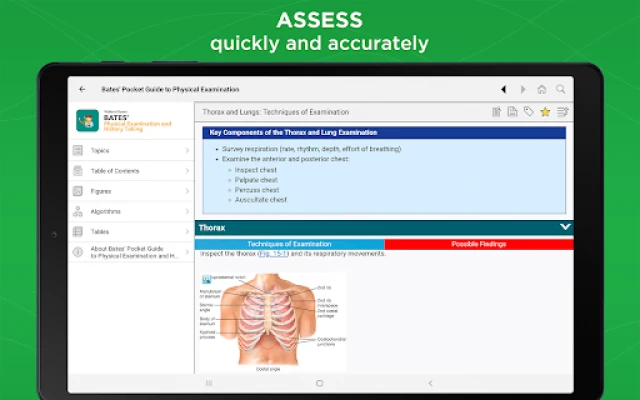Go to previous page with left triangle
This screenshot has width=640, height=400.
pyautogui.click(x=503, y=89)
